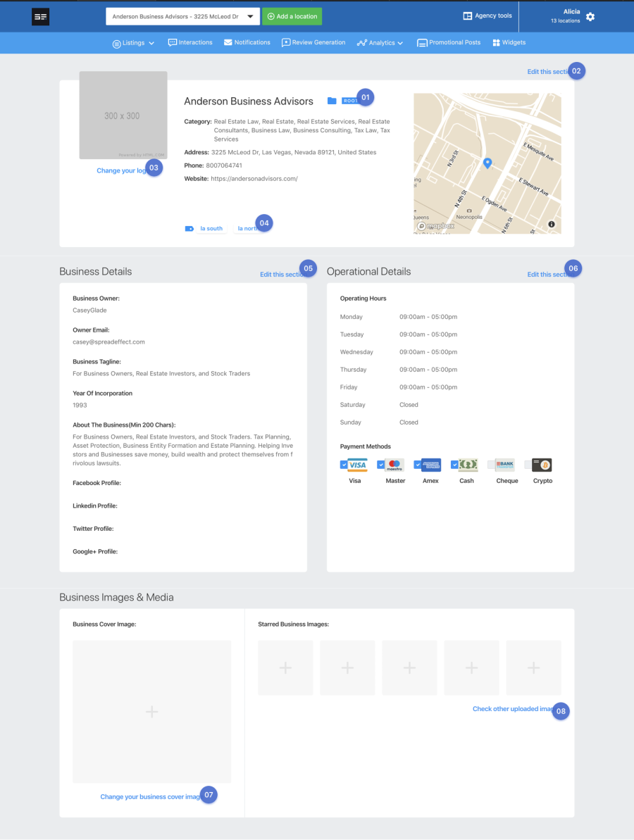
Task: Expand the Listings menu
Action: pyautogui.click(x=133, y=43)
